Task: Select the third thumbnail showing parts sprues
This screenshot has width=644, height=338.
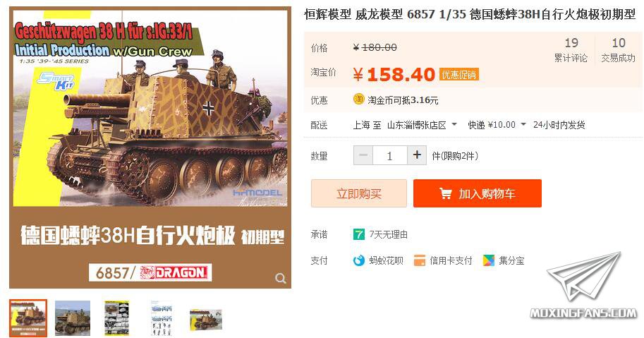Action: pyautogui.click(x=116, y=318)
